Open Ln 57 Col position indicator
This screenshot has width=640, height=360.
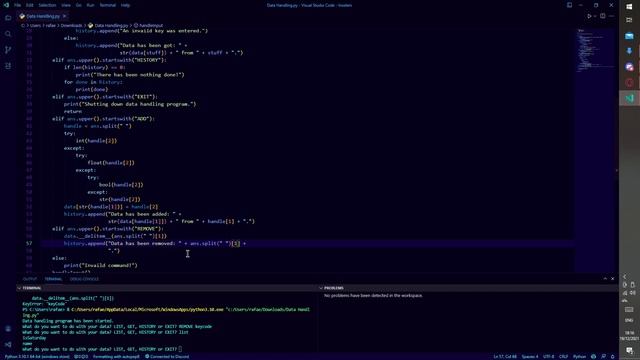(x=505, y=357)
